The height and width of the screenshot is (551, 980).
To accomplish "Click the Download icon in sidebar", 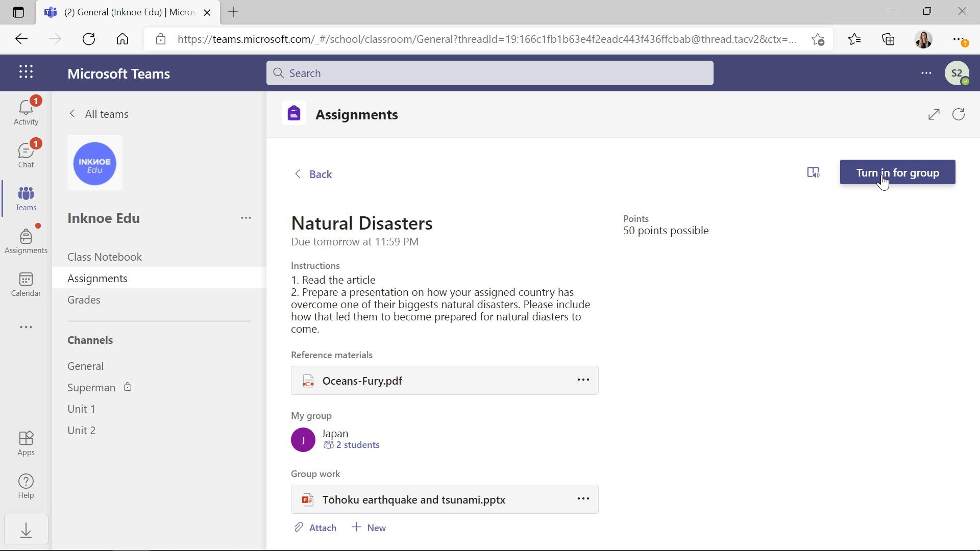I will coord(26,531).
